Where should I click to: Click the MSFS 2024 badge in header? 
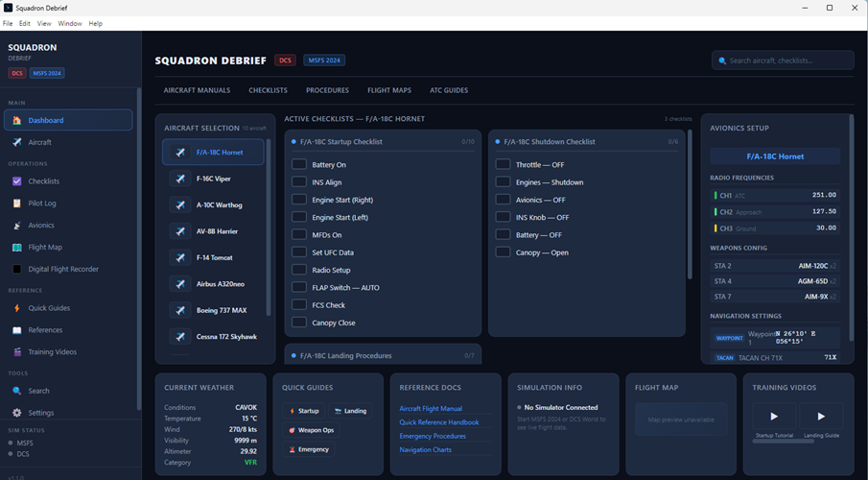click(x=324, y=60)
